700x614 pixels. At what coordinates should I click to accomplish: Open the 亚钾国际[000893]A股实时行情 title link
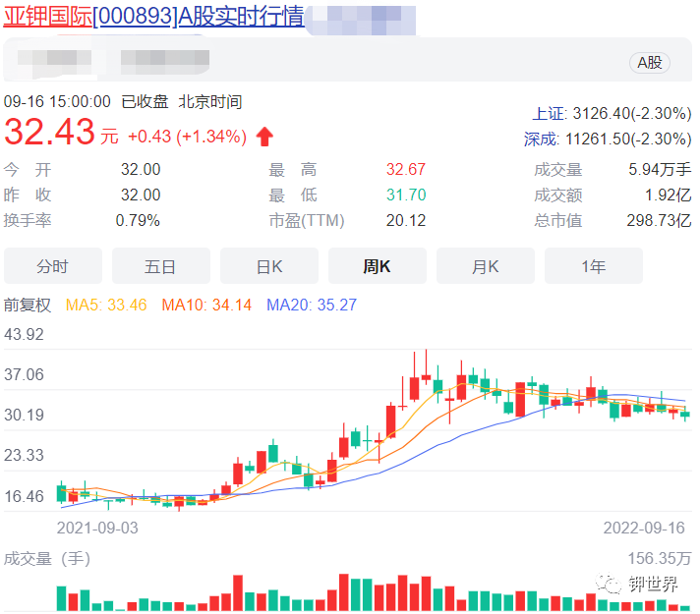(x=153, y=16)
